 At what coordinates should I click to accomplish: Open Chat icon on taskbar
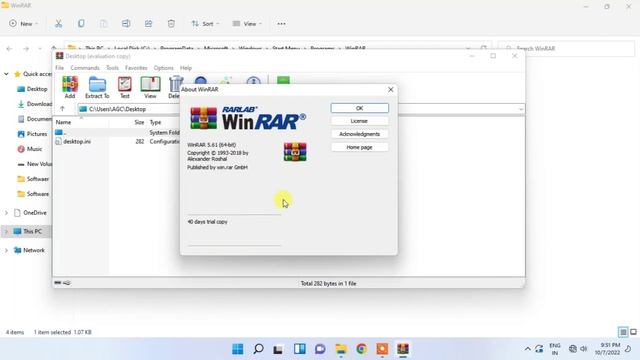pos(320,349)
